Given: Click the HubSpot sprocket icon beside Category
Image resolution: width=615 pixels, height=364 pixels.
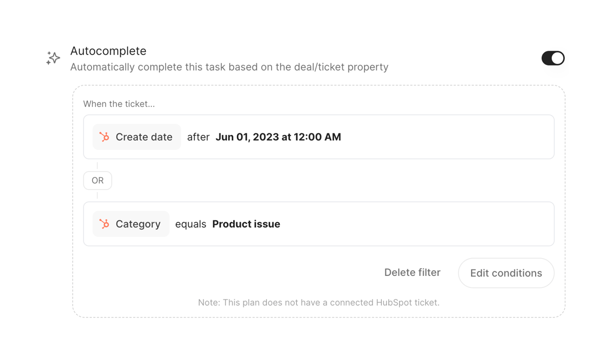Looking at the screenshot, I should [104, 224].
